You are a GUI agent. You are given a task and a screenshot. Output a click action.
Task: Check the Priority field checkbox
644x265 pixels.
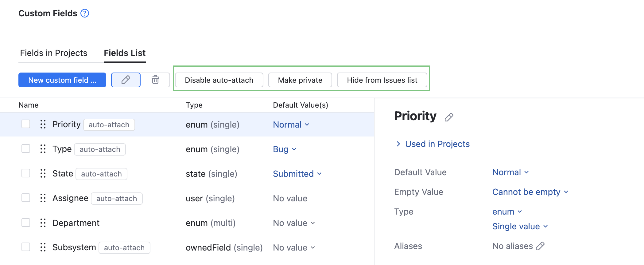coord(26,124)
